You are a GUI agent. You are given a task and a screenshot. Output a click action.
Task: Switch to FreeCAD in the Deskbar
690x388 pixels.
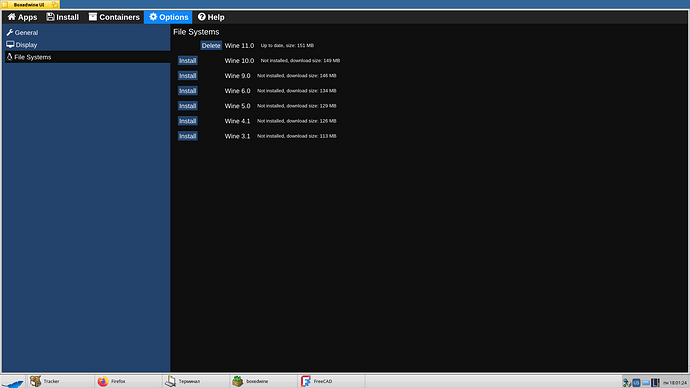[x=332, y=381]
